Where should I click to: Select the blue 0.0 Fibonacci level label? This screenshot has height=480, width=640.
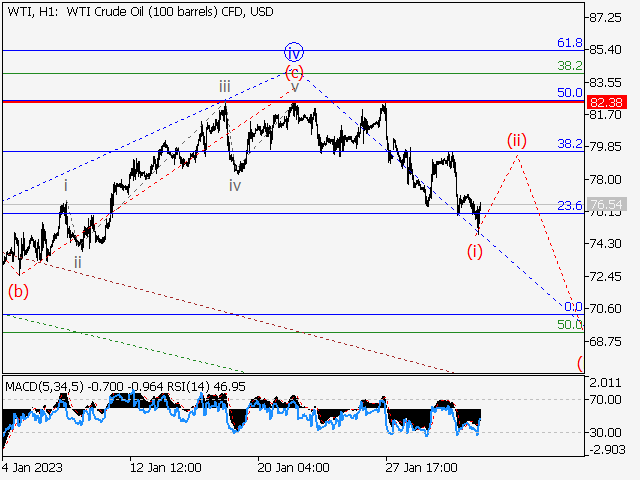(573, 307)
